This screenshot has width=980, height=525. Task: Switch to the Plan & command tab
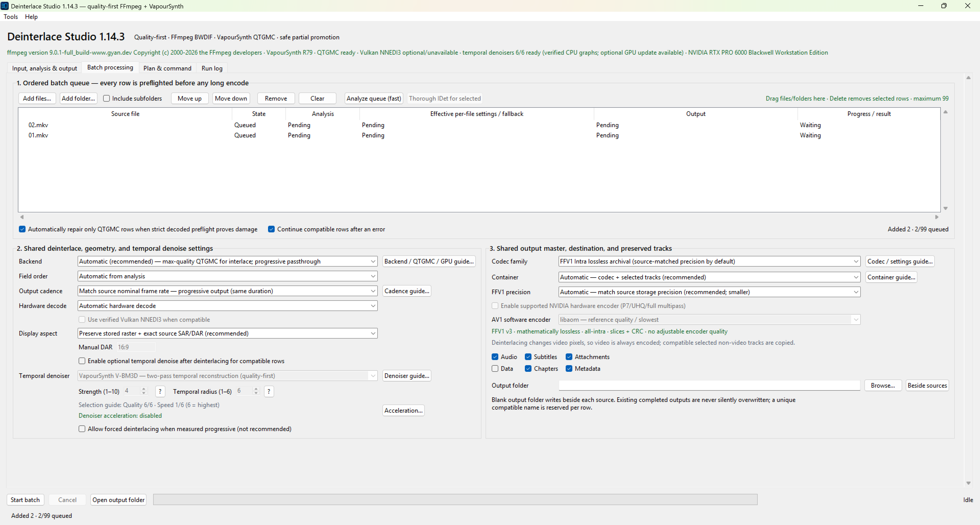[x=167, y=68]
